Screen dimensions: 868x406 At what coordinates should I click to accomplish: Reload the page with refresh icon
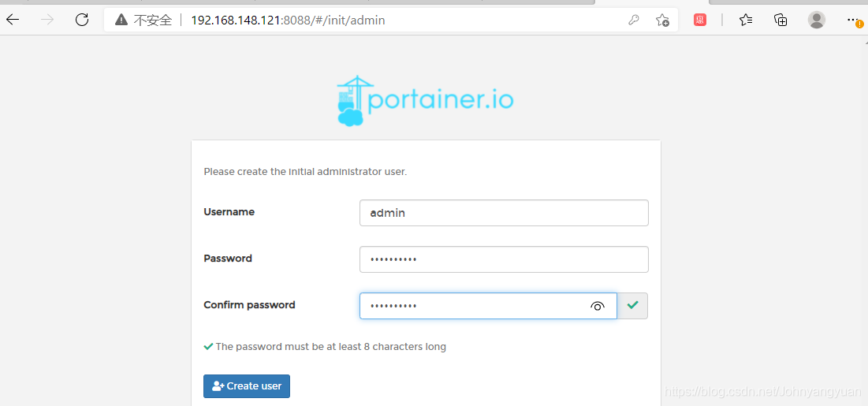[x=82, y=20]
